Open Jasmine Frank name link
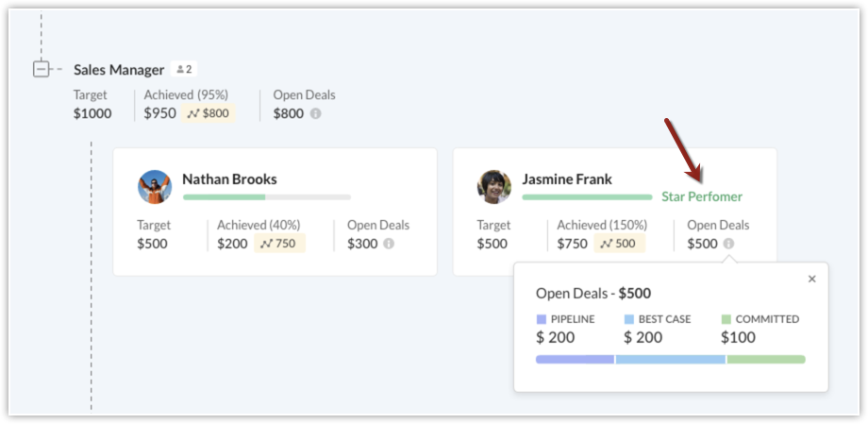Viewport: 868px width, 424px height. [x=567, y=179]
